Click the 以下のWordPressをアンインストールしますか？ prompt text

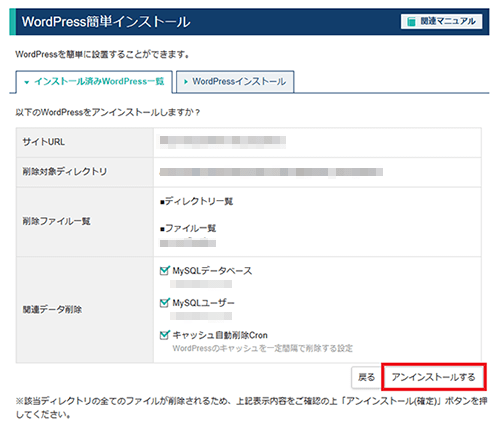[107, 112]
